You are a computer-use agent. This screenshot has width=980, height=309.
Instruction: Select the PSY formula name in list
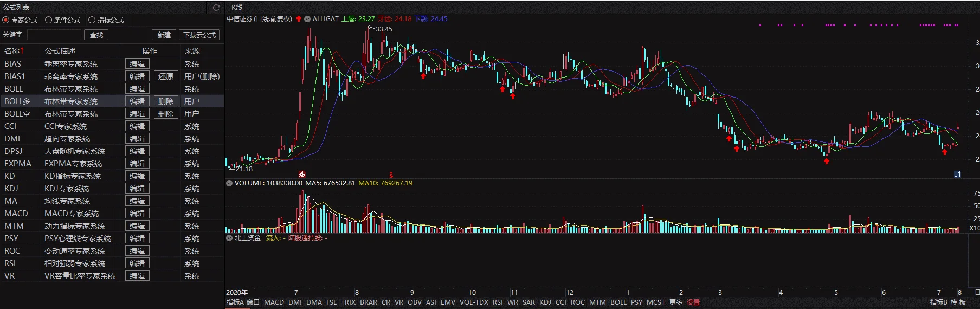coord(11,239)
